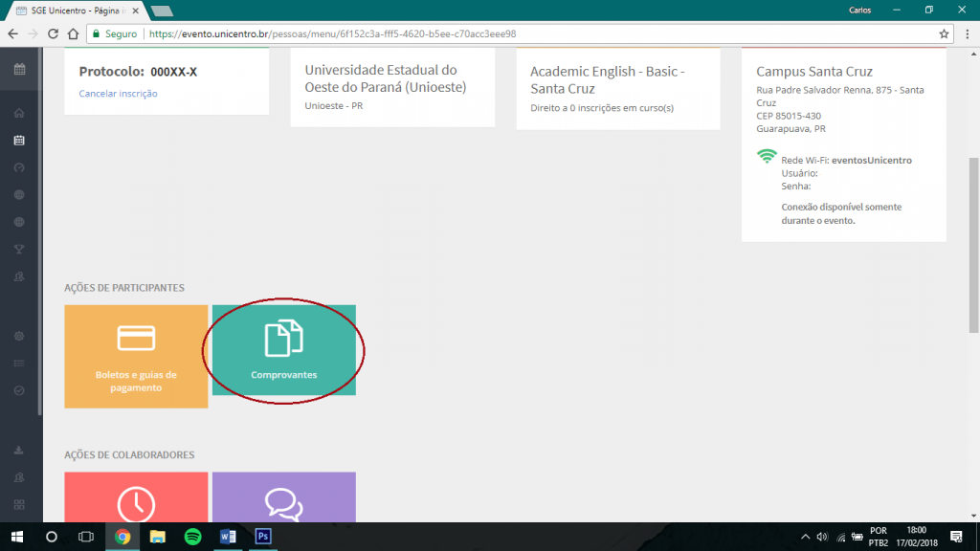Open the Comprovantes tile

pyautogui.click(x=283, y=350)
